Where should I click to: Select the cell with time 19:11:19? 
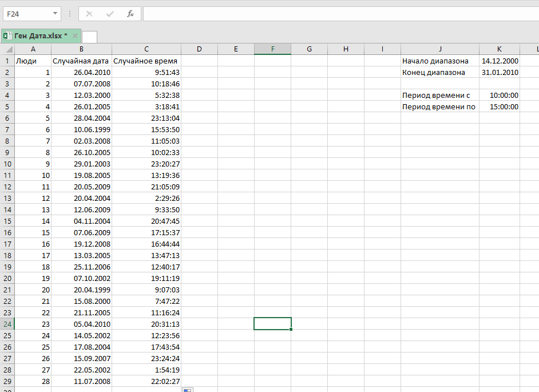tap(146, 278)
